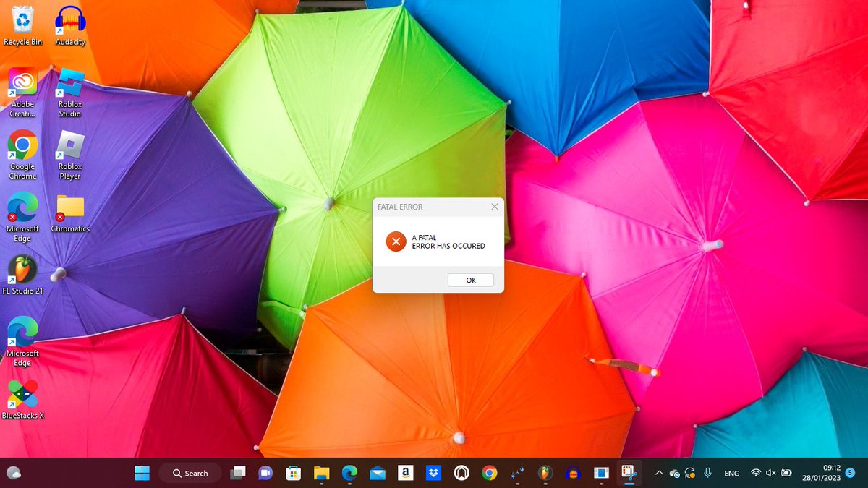Open Microsoft Edge from the taskbar
The width and height of the screenshot is (868, 488).
coord(349,473)
